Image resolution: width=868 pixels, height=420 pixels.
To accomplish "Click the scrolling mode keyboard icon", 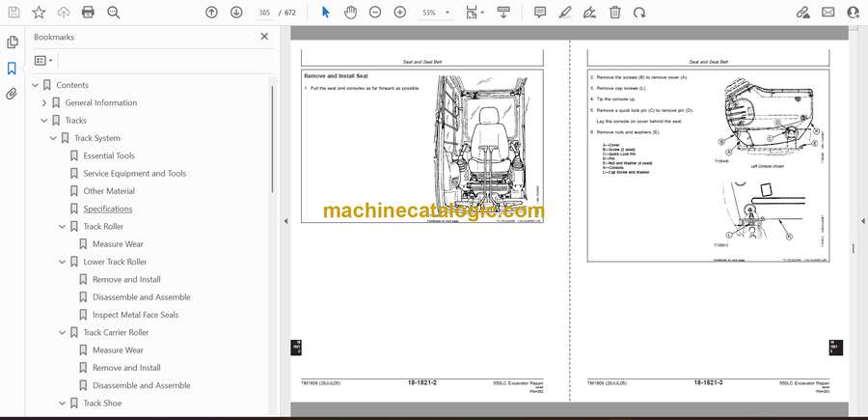I will point(503,13).
